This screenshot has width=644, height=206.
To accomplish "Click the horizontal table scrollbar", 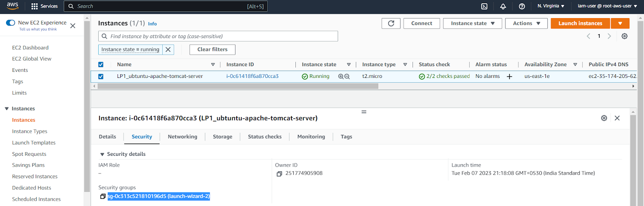I will (238, 86).
